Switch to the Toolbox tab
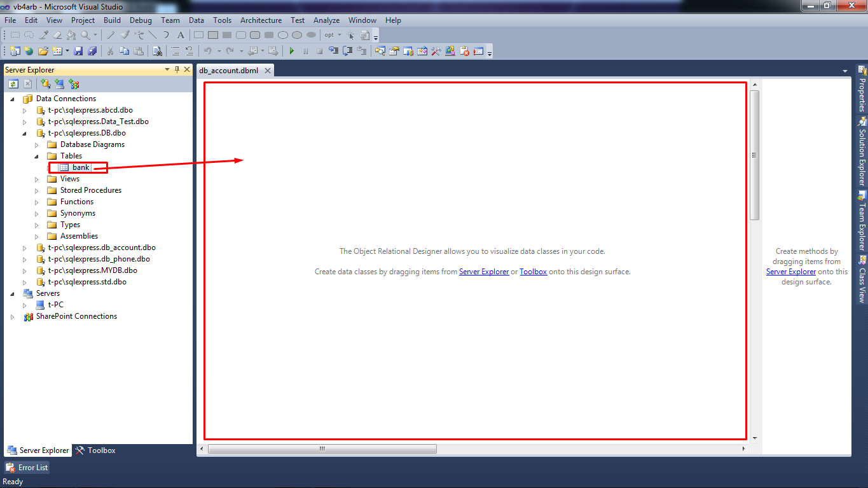 pos(95,450)
